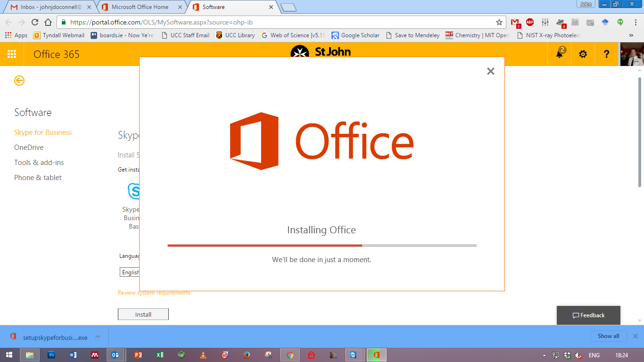Open Excel from the taskbar
Screen dimensions: 644x362
pos(160,355)
